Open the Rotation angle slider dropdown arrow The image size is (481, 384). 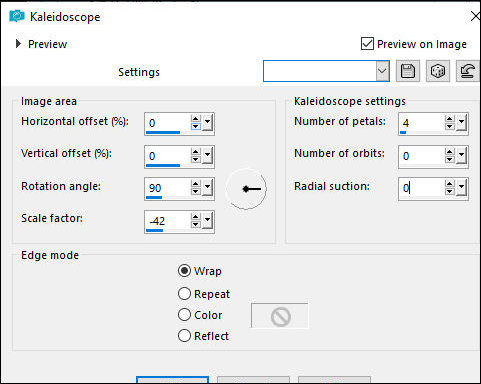tap(208, 188)
